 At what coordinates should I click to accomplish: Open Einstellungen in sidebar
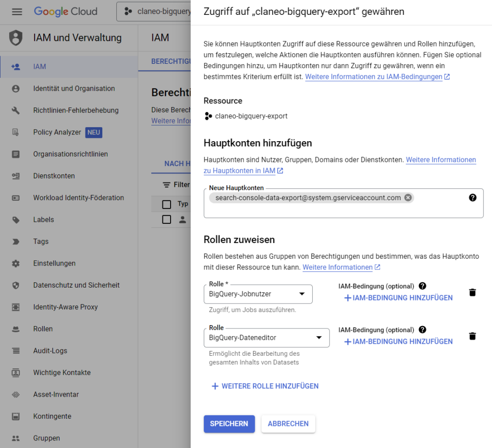[x=54, y=263]
